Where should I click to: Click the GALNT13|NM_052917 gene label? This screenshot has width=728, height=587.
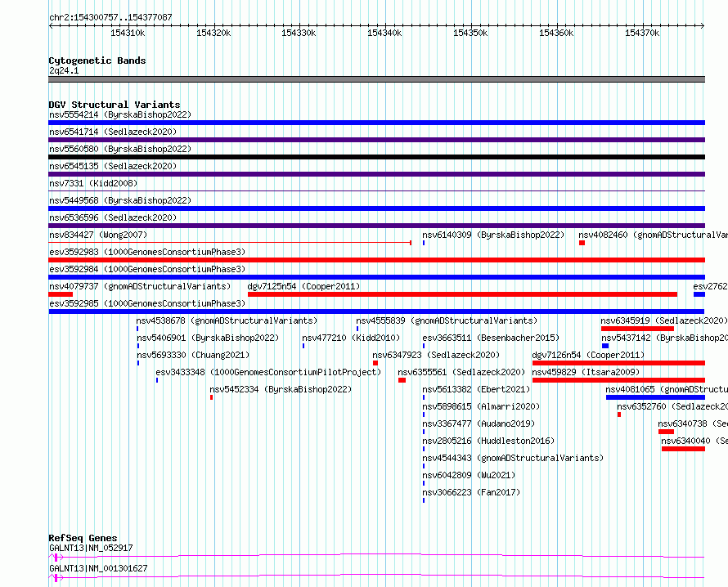coord(91,548)
